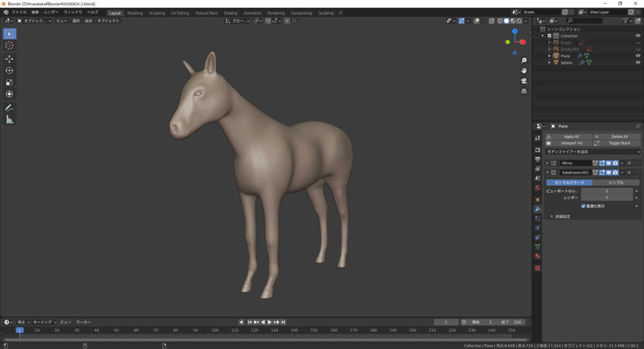Collapse the Subdivision.001 modifier panel
644x349 pixels.
pyautogui.click(x=547, y=172)
